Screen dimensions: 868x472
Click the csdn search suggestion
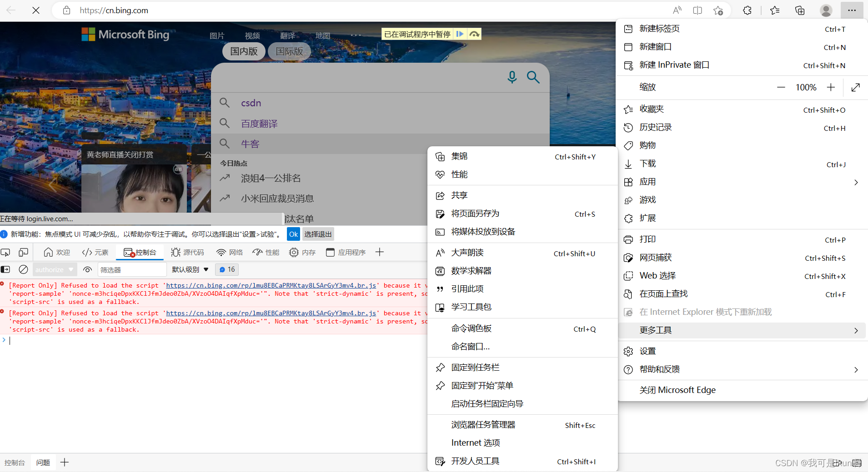pos(251,103)
